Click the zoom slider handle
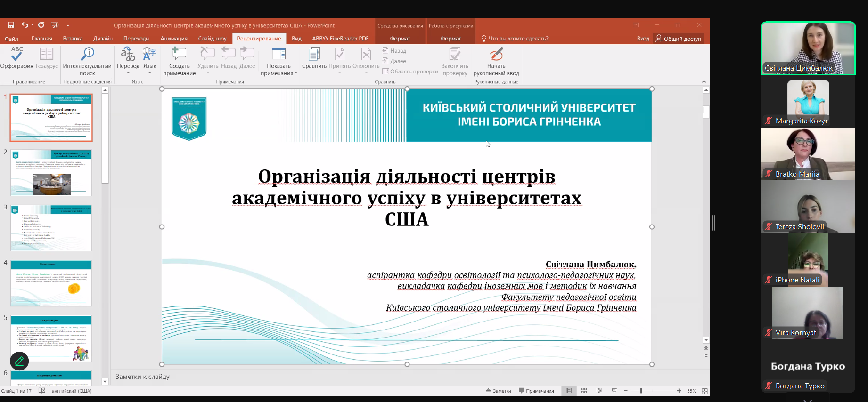Viewport: 868px width, 402px height. point(640,391)
